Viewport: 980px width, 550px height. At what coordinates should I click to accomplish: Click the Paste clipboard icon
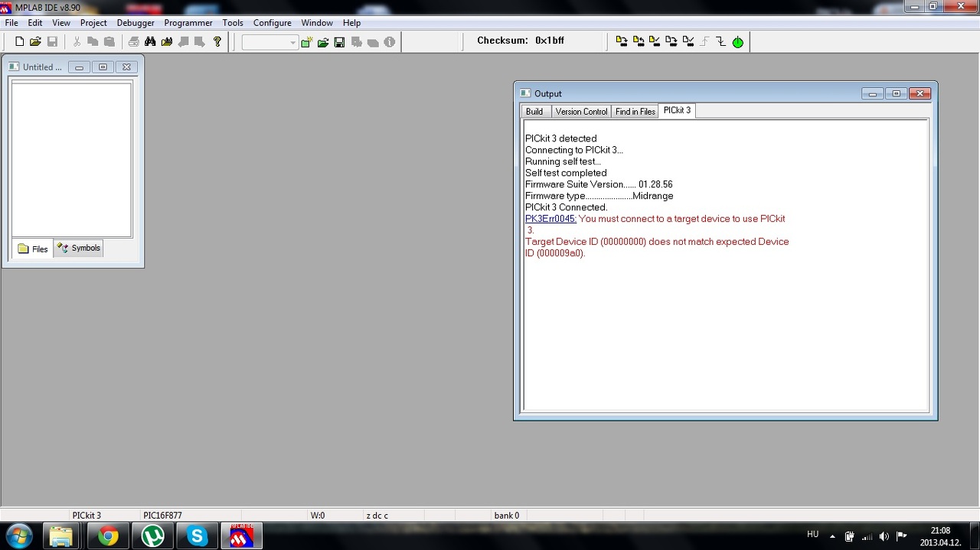coord(109,42)
